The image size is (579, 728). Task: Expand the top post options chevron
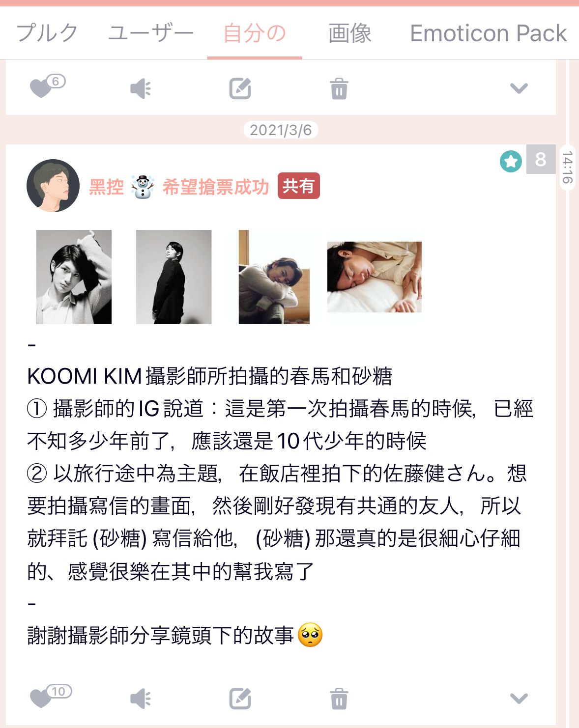519,88
